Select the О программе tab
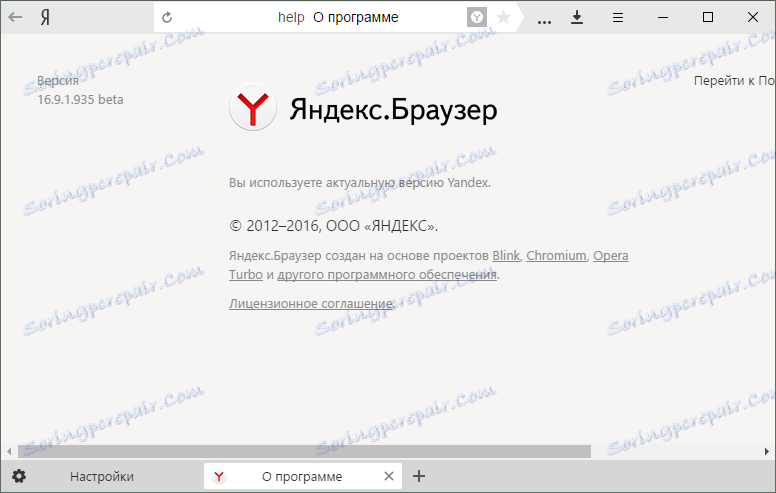Image resolution: width=776 pixels, height=493 pixels. click(302, 477)
